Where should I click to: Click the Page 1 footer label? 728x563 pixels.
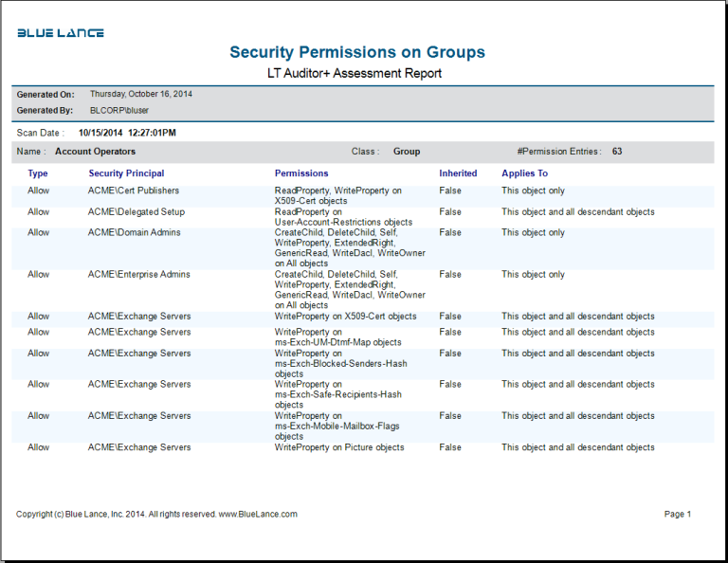pos(678,515)
